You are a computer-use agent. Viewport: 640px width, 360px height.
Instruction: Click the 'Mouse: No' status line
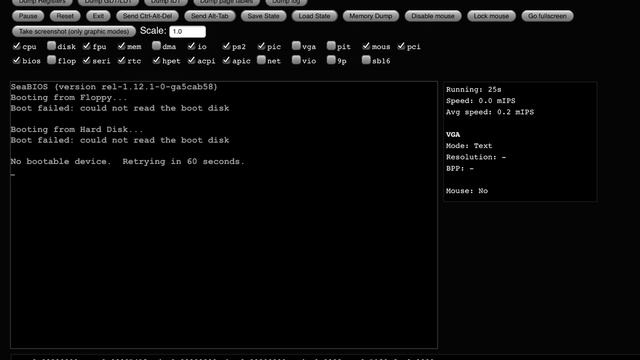point(467,191)
